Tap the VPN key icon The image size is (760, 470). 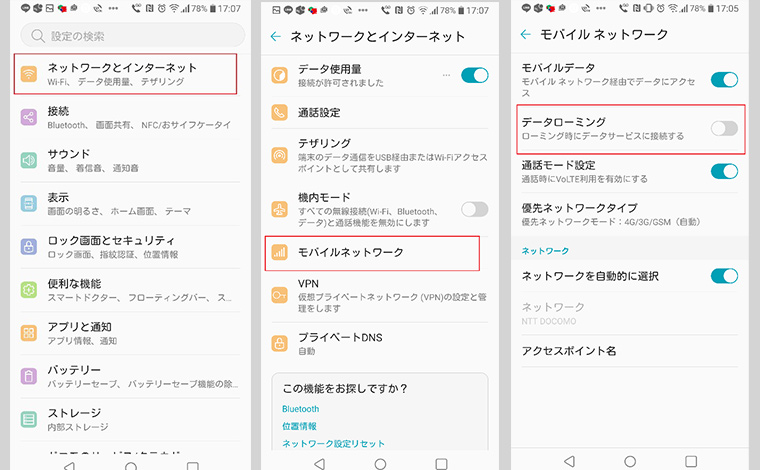pyautogui.click(x=280, y=295)
